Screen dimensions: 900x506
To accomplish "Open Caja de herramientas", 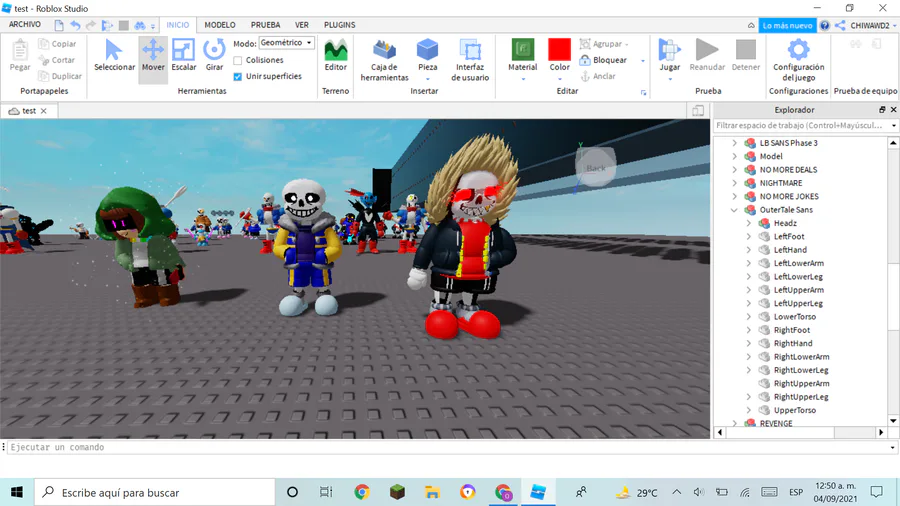I will [x=385, y=60].
